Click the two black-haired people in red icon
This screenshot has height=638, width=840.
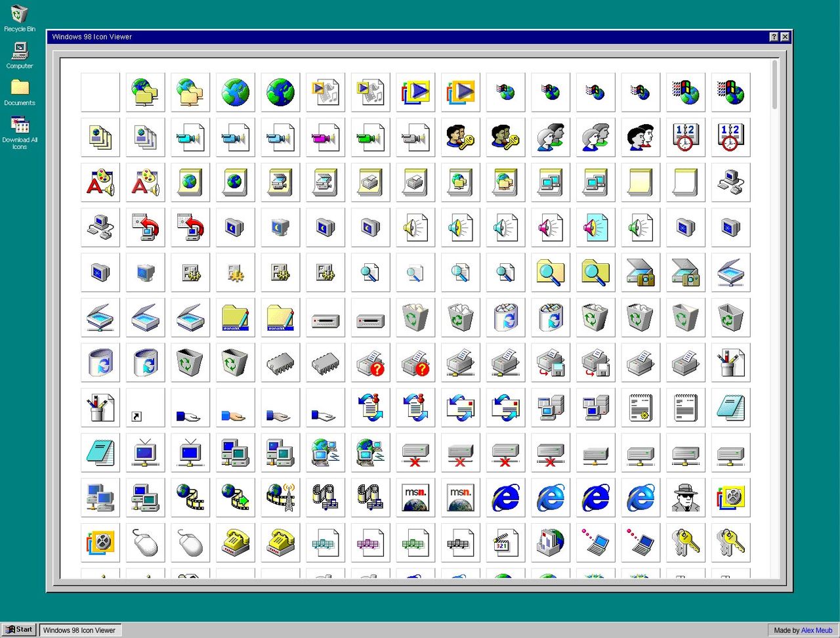click(x=640, y=137)
